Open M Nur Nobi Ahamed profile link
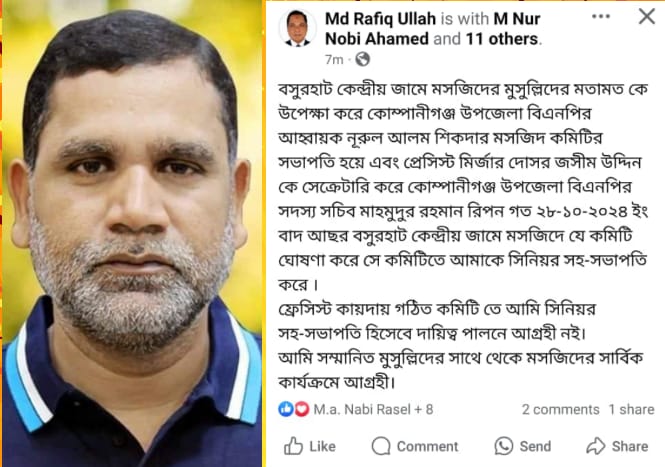 [433, 29]
